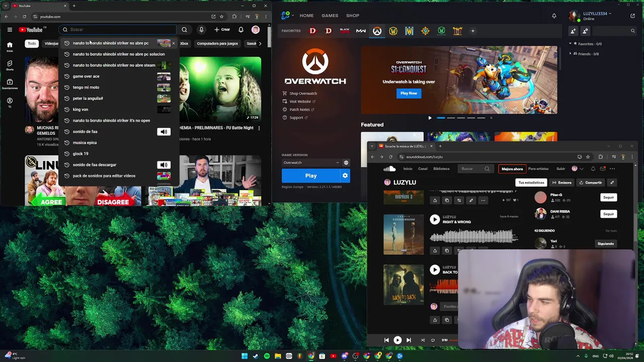Open the GAMES tab in Battle.net
Viewport: 644px width, 362px height.
[x=330, y=16]
